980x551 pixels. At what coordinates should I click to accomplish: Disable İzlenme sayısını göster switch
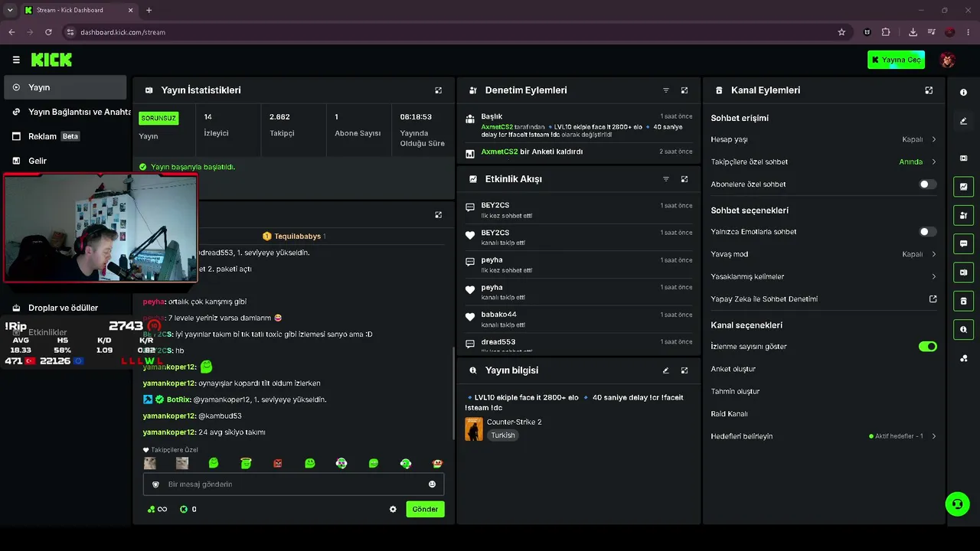(x=927, y=347)
